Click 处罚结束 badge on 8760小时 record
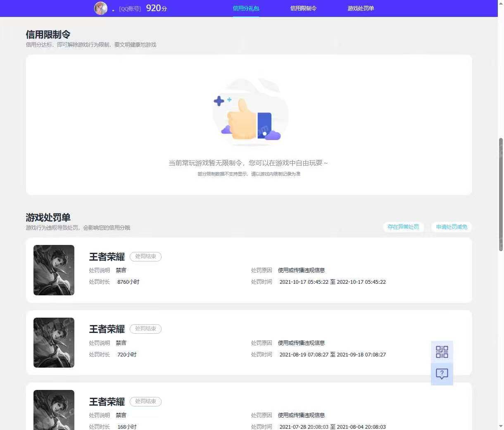Image resolution: width=504 pixels, height=430 pixels. tap(145, 257)
